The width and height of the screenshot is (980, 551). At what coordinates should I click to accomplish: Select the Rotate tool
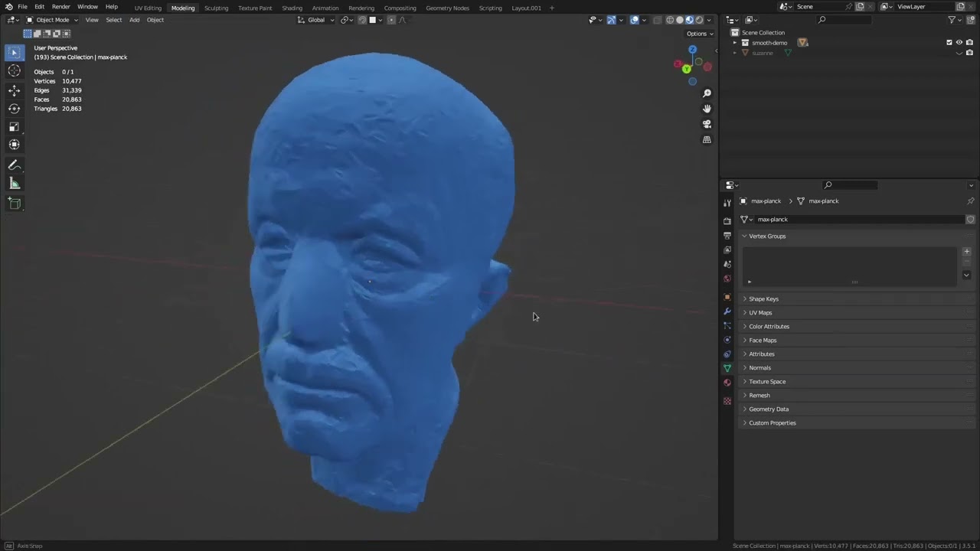tap(14, 109)
